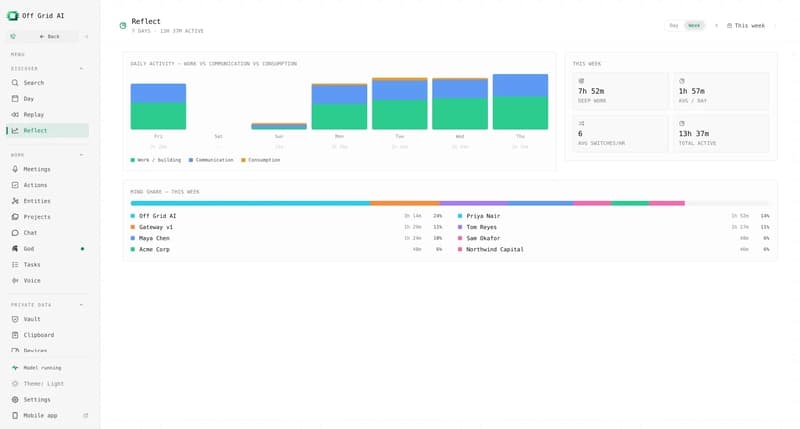Select Projects label in sidebar

(37, 217)
